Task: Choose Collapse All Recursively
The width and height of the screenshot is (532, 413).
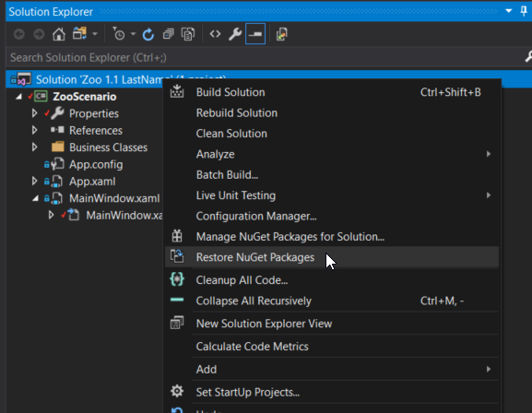Action: [332, 301]
